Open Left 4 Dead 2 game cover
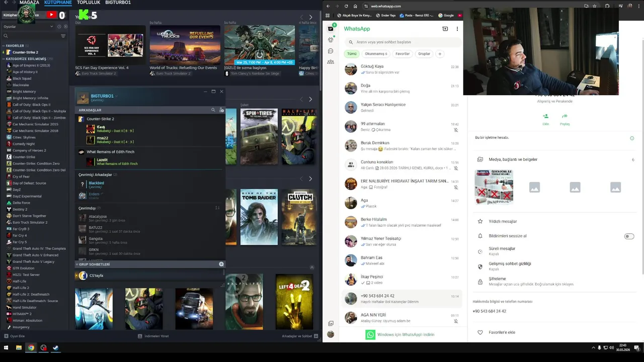 click(294, 302)
